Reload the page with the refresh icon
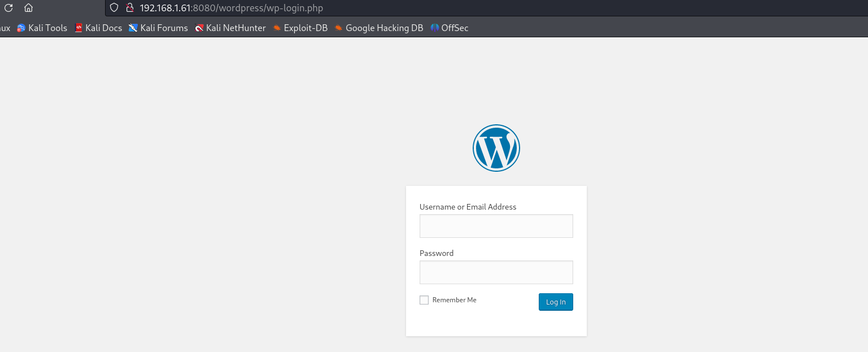This screenshot has height=352, width=868. point(8,8)
